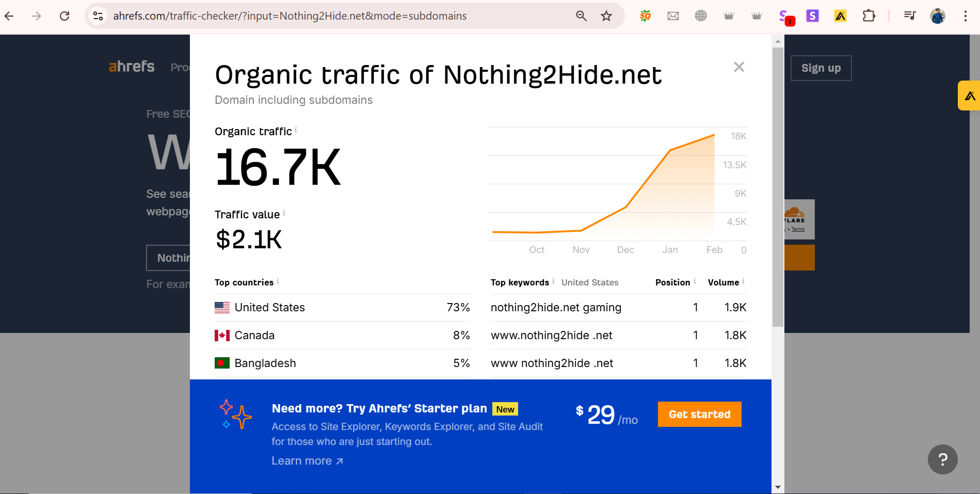Viewport: 980px width, 494px height.
Task: Click the address bar URL
Action: pos(290,16)
